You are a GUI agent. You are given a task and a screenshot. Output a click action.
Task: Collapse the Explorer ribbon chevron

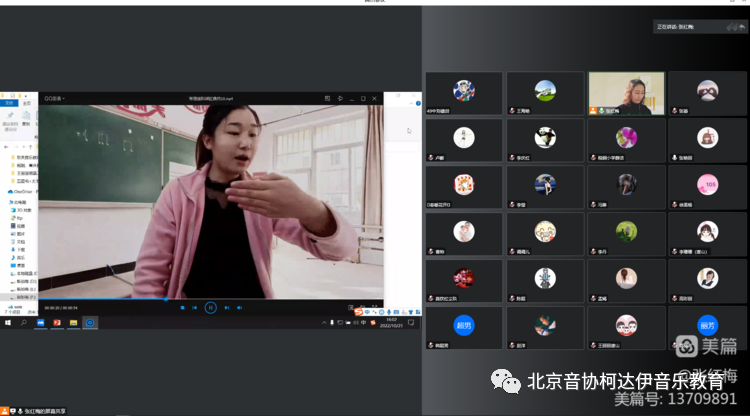point(411,103)
